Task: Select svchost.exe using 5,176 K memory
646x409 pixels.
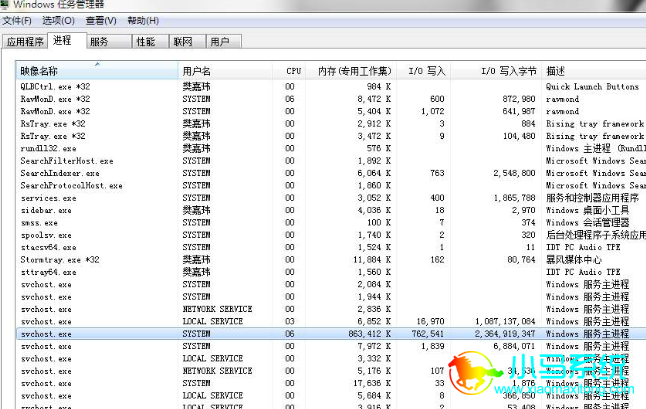Action: pyautogui.click(x=331, y=371)
